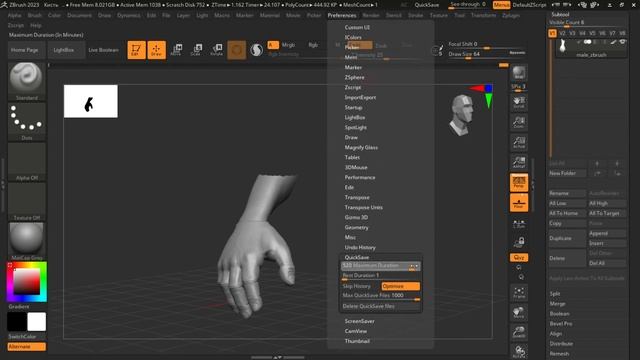Expand the Remesh subtool section

[559, 354]
